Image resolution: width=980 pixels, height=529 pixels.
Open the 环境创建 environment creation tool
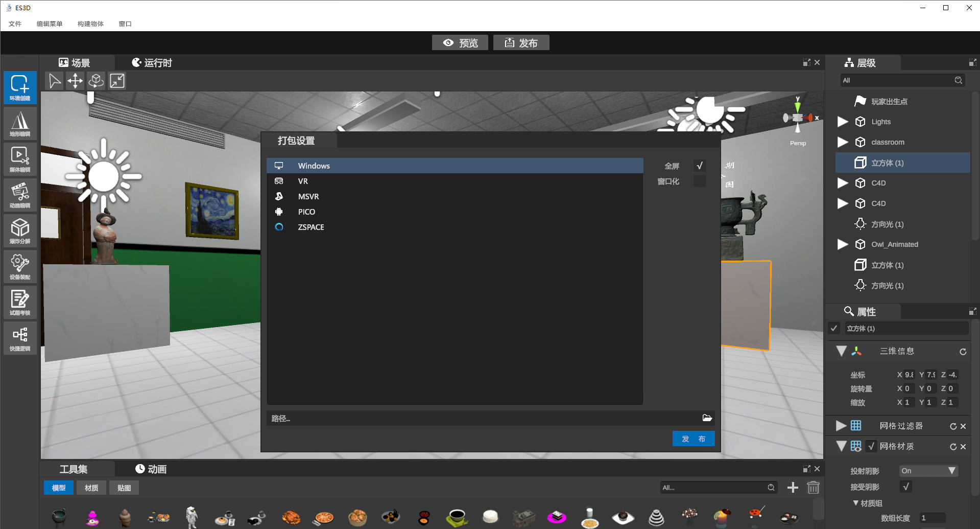(20, 87)
